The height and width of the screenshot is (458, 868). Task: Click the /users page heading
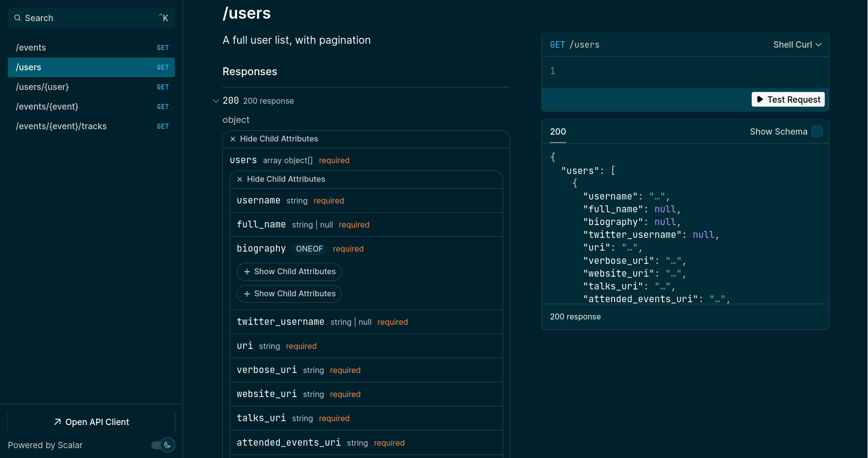tap(246, 13)
